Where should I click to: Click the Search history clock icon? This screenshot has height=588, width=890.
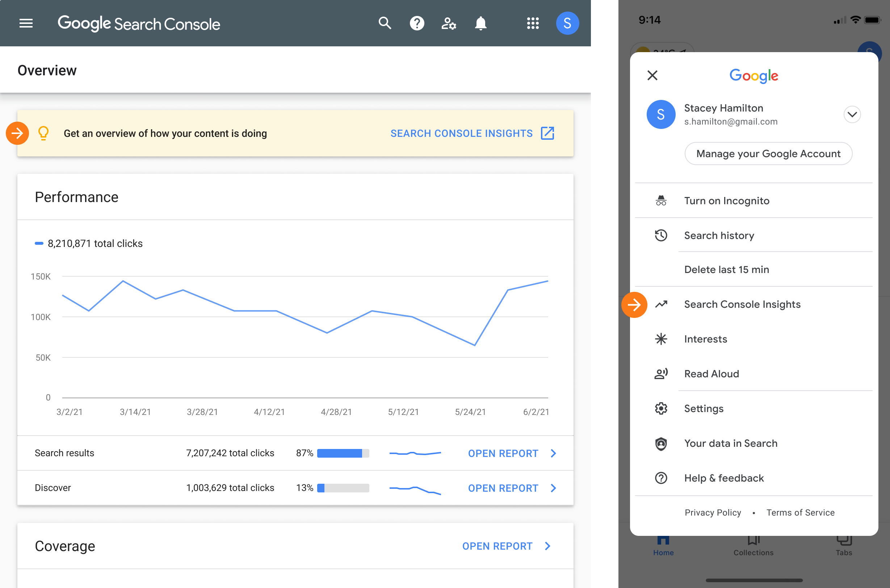point(660,235)
